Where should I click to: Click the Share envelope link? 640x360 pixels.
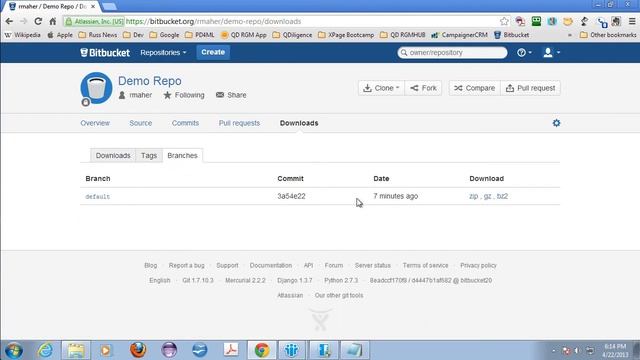click(231, 95)
